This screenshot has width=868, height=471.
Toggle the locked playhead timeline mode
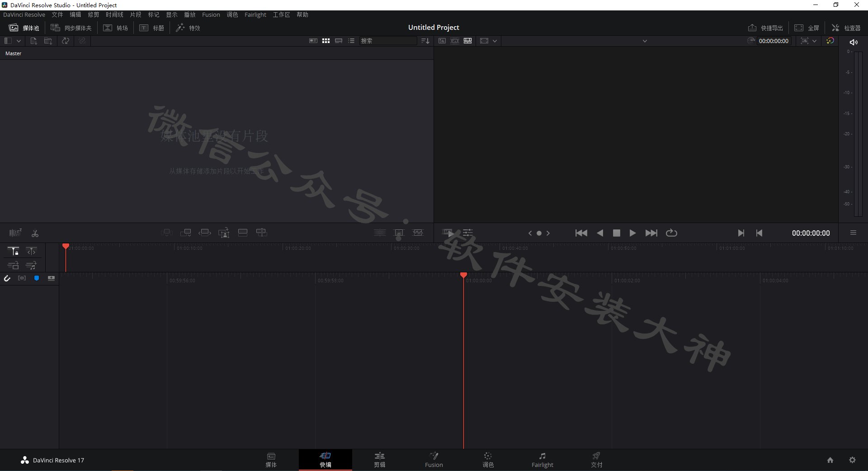pyautogui.click(x=14, y=251)
